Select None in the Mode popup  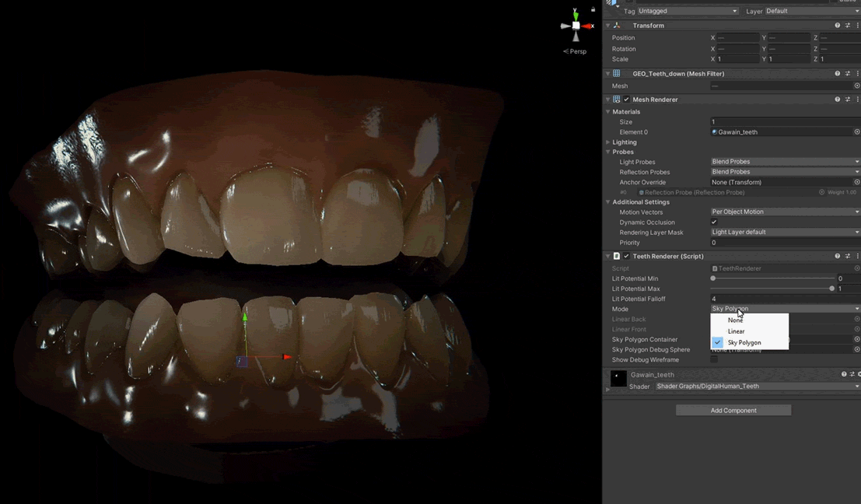(735, 320)
